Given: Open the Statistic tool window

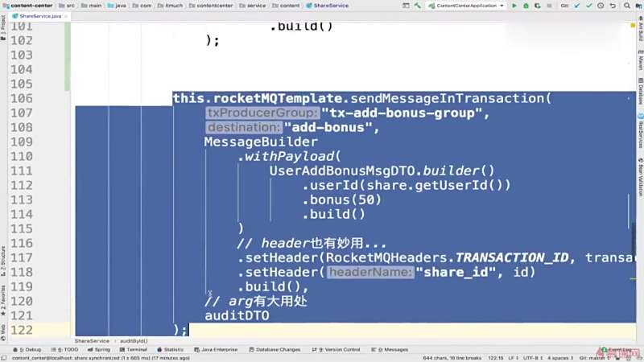Looking at the screenshot, I should tap(171, 350).
